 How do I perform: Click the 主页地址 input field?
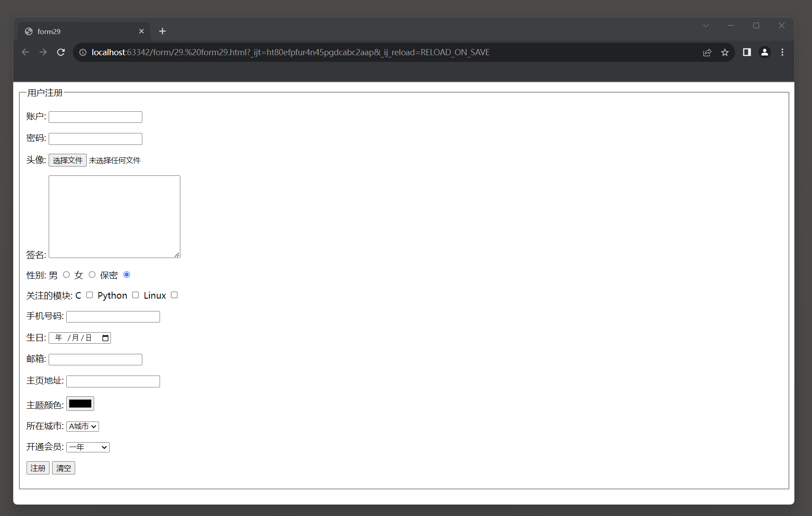113,381
